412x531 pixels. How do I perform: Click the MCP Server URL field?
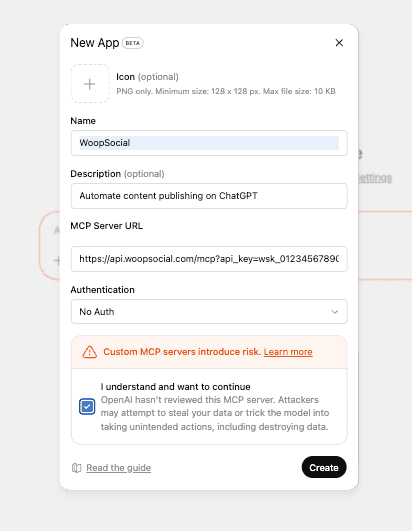pos(209,259)
